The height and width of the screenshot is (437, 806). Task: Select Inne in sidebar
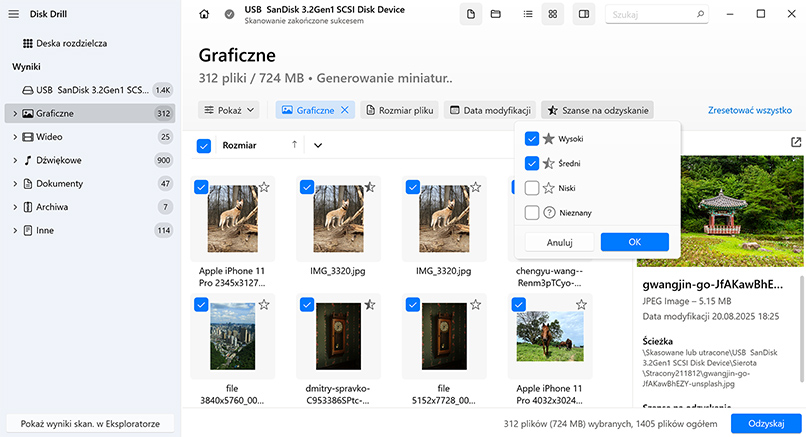pyautogui.click(x=90, y=230)
